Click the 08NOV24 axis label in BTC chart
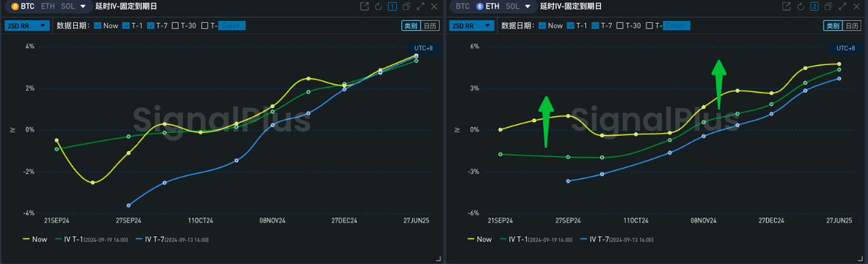 click(x=272, y=221)
